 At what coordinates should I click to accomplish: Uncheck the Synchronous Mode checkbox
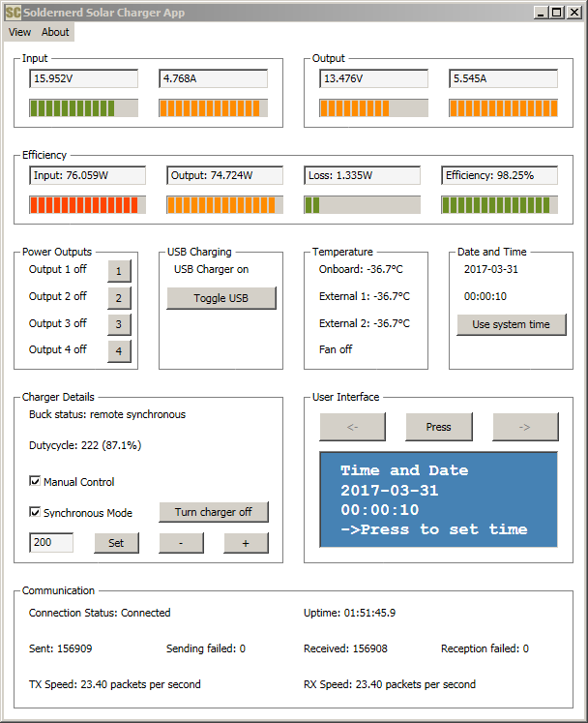click(x=36, y=513)
